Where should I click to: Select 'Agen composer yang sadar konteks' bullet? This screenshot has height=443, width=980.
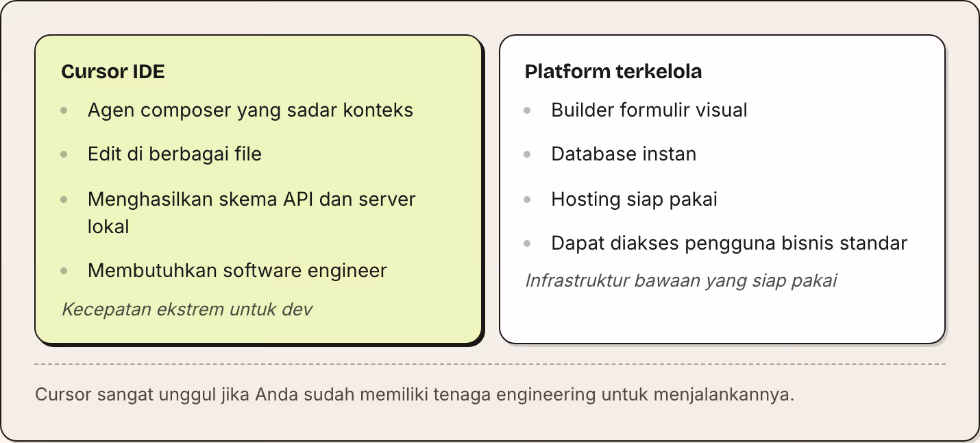coord(250,110)
